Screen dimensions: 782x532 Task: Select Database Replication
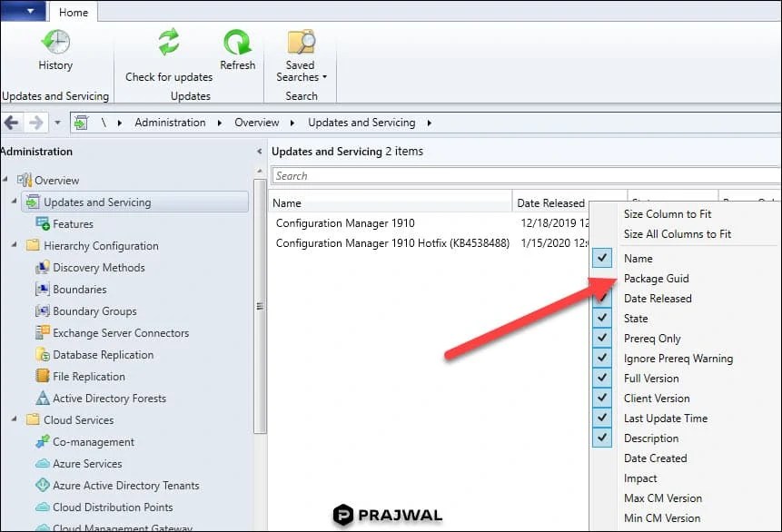102,354
